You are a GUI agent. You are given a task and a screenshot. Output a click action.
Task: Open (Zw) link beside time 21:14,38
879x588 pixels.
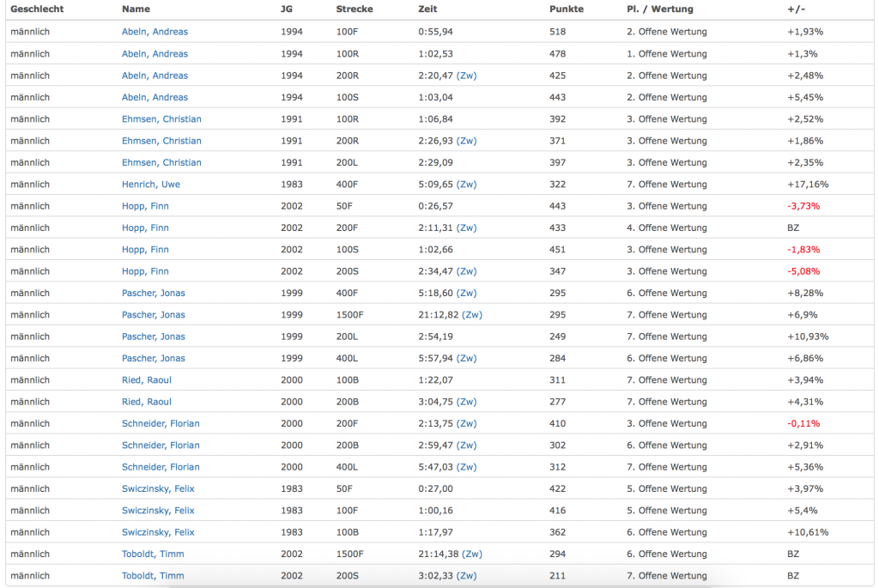pos(471,555)
